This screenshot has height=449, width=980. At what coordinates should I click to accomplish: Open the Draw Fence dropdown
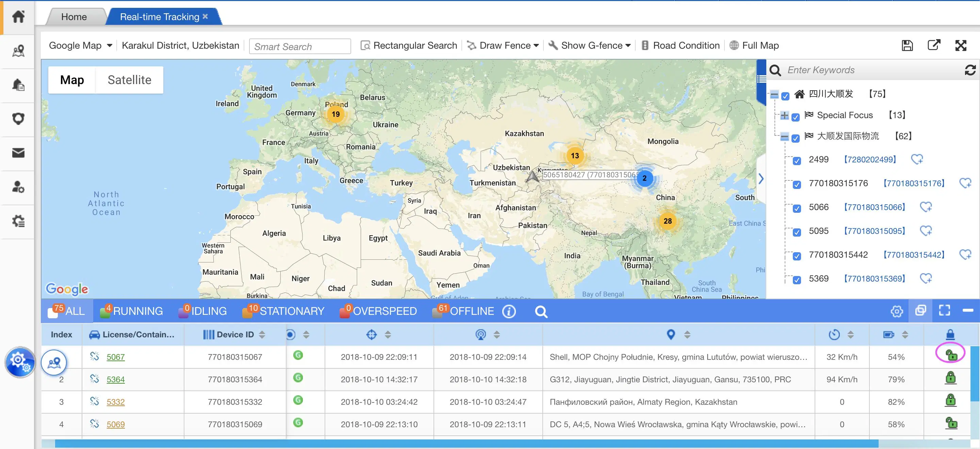[x=503, y=45]
